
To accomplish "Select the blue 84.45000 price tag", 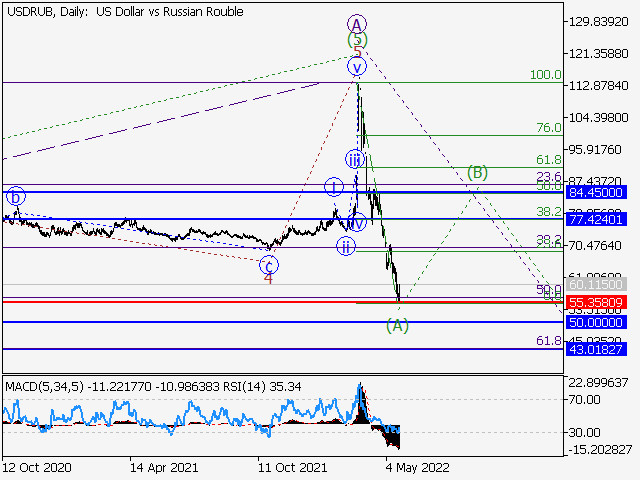I will pyautogui.click(x=596, y=192).
